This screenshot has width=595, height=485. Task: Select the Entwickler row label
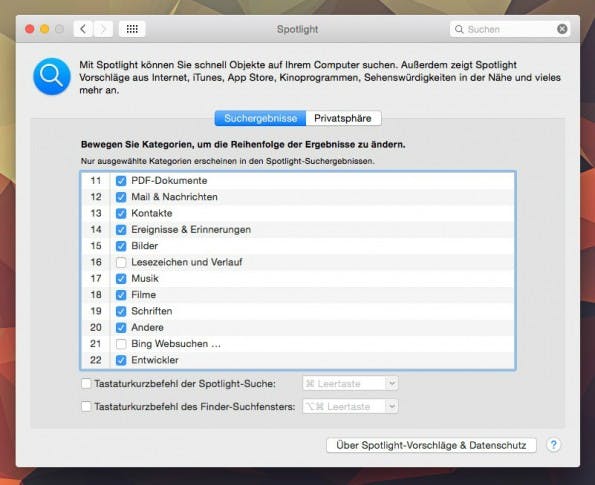(x=155, y=360)
